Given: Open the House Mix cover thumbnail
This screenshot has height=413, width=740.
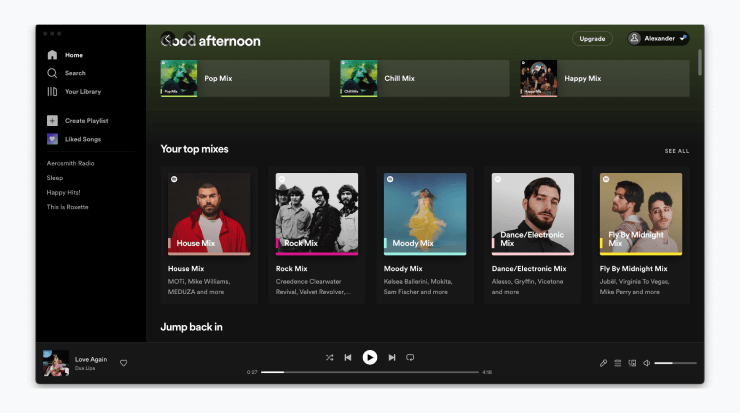Looking at the screenshot, I should [x=209, y=214].
